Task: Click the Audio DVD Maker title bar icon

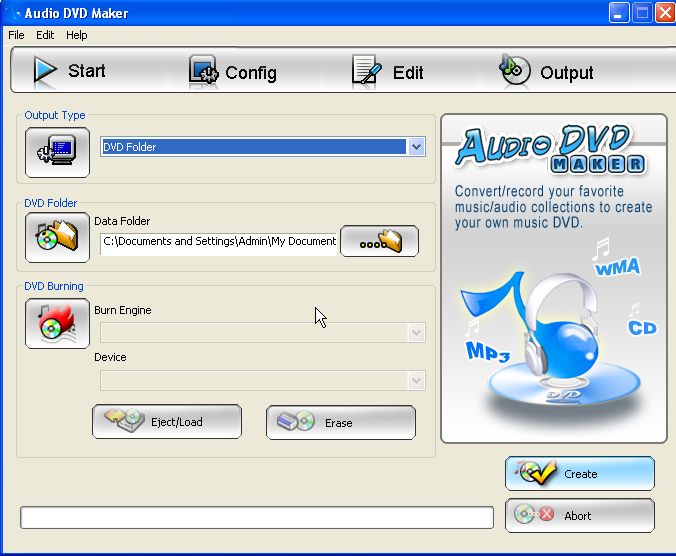Action: click(14, 13)
